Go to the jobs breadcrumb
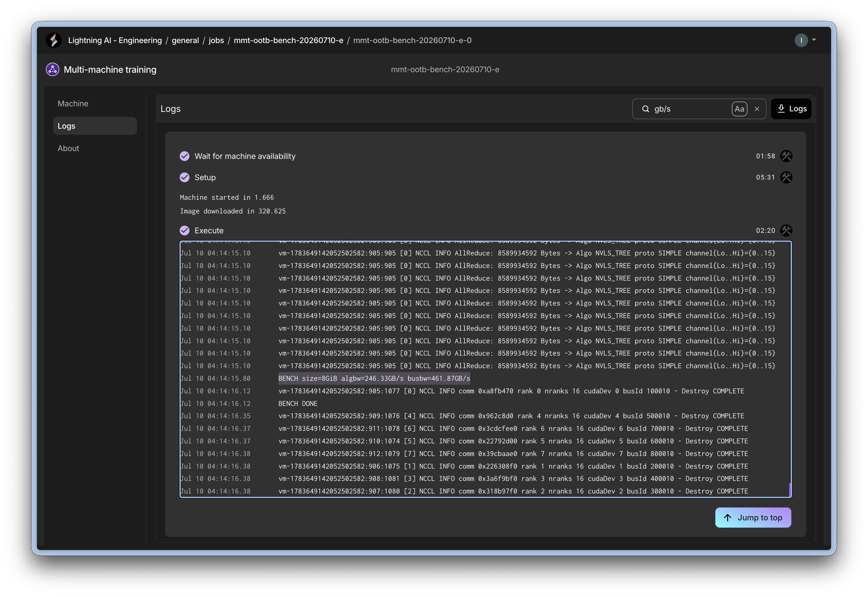Image resolution: width=868 pixels, height=597 pixels. click(216, 40)
